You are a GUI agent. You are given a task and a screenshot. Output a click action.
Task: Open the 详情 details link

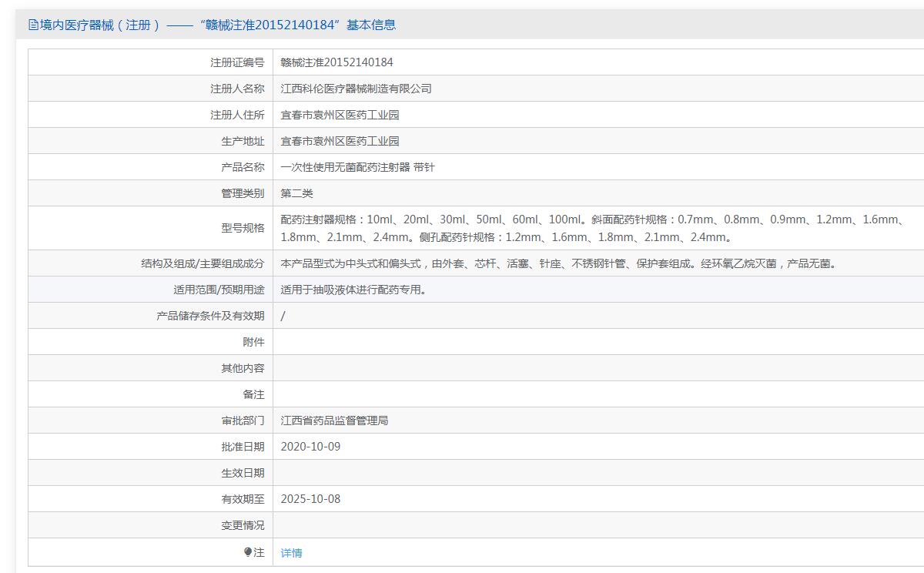pos(291,553)
